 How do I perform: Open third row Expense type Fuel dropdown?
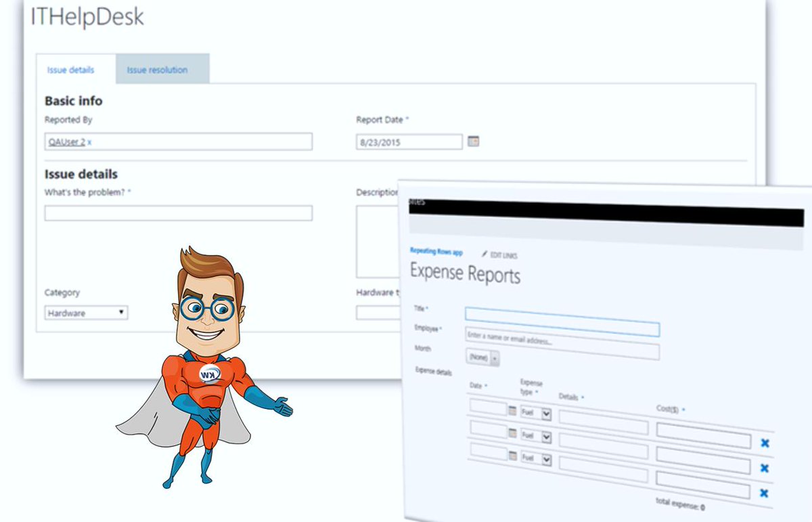click(536, 459)
